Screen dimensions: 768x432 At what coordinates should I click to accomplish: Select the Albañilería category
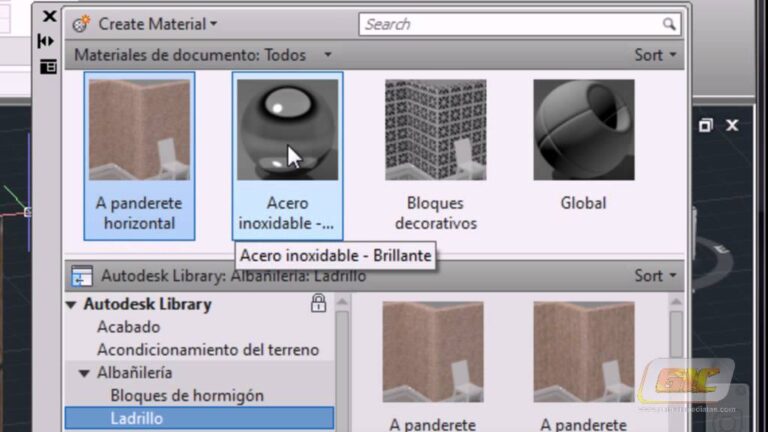tap(135, 373)
